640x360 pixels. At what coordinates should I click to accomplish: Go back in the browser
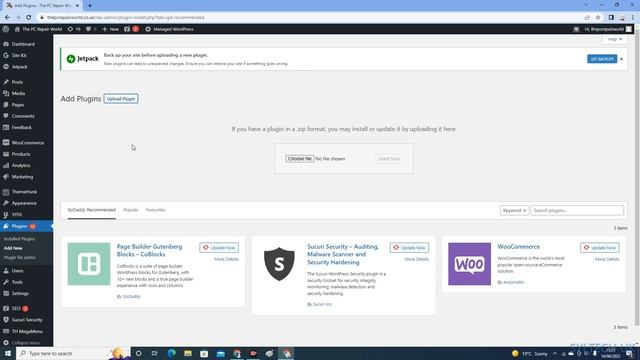point(7,18)
